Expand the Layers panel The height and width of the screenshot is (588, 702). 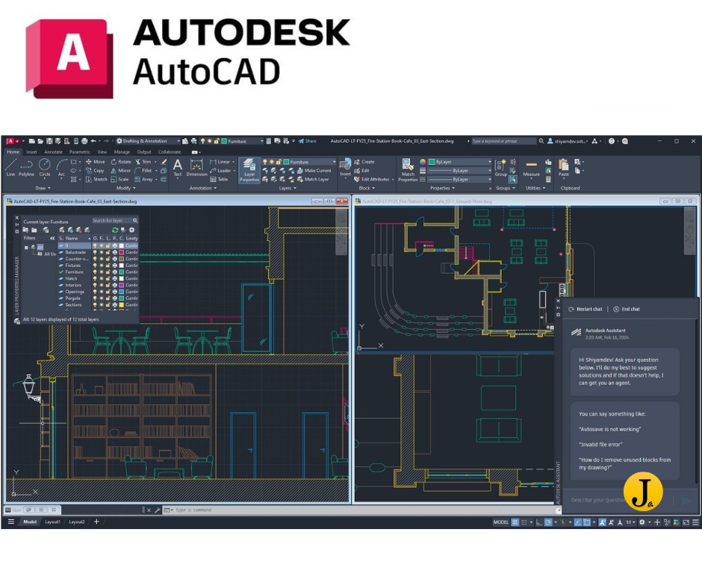pos(288,188)
